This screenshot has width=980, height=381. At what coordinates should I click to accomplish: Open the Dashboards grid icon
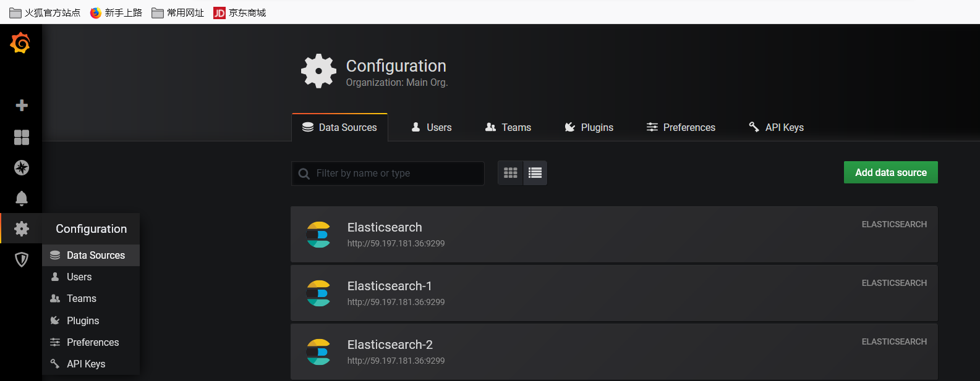[x=22, y=137]
